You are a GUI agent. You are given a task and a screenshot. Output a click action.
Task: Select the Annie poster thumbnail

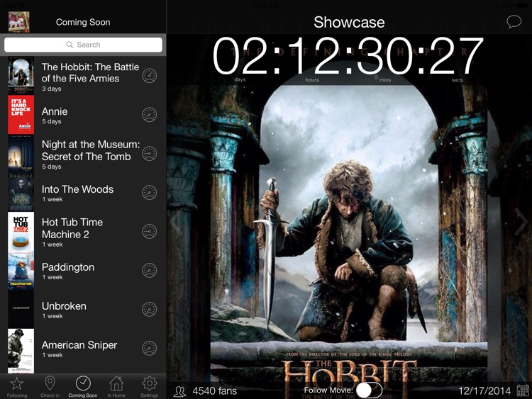[21, 115]
